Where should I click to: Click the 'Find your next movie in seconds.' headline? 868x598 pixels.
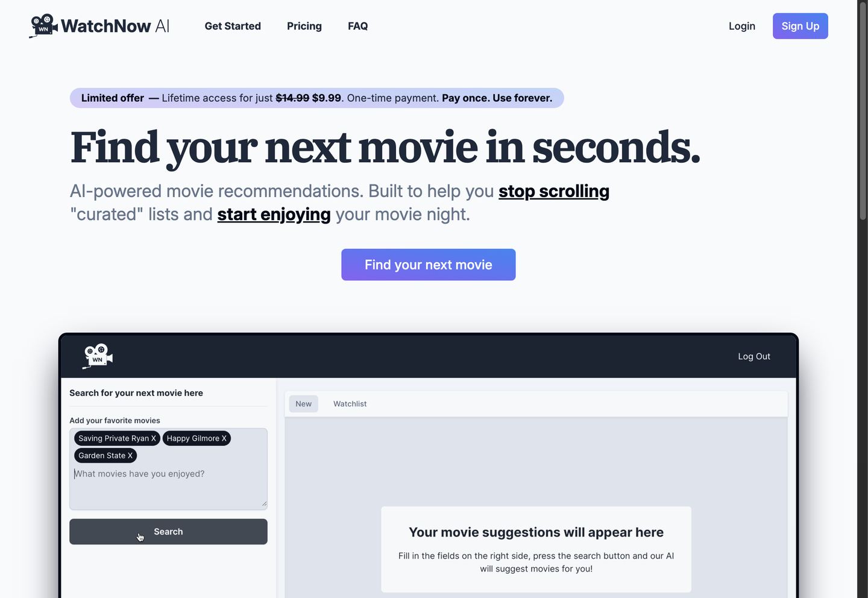pyautogui.click(x=386, y=148)
